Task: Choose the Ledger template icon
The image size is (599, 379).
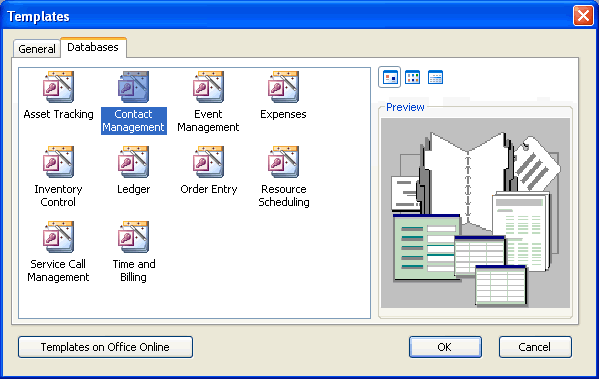Action: [133, 162]
